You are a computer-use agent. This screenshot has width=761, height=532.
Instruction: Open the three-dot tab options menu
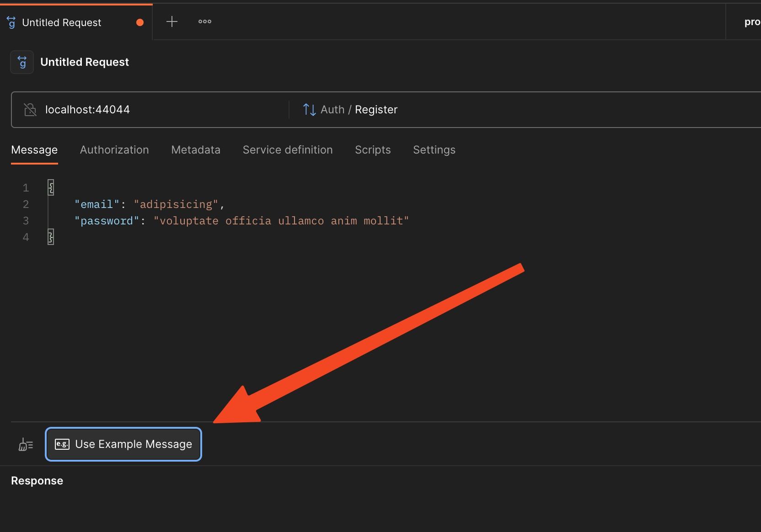pos(204,21)
